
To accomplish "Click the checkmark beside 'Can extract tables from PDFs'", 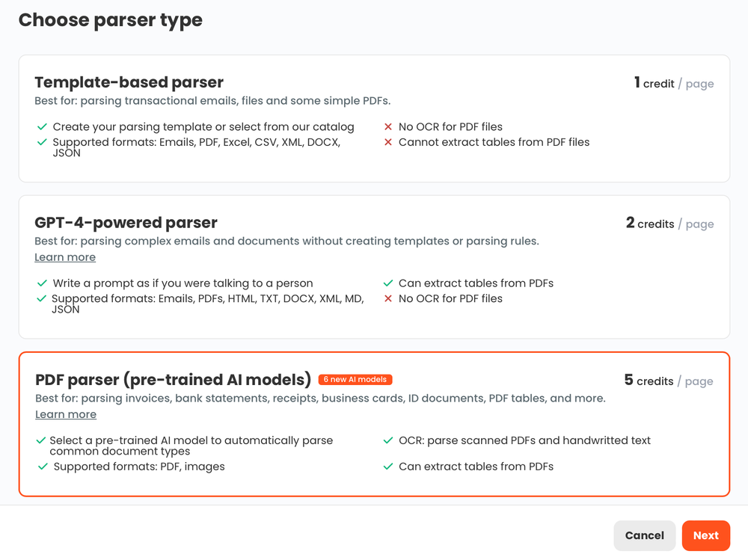I will click(x=388, y=283).
